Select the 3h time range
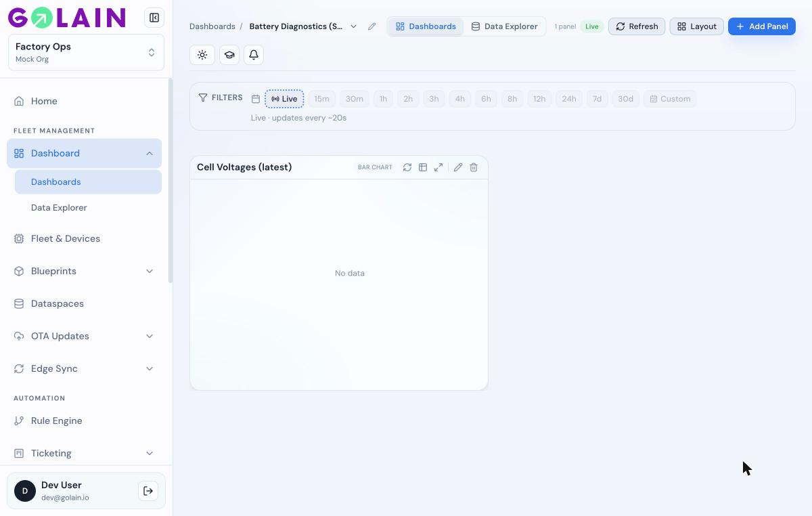 434,99
